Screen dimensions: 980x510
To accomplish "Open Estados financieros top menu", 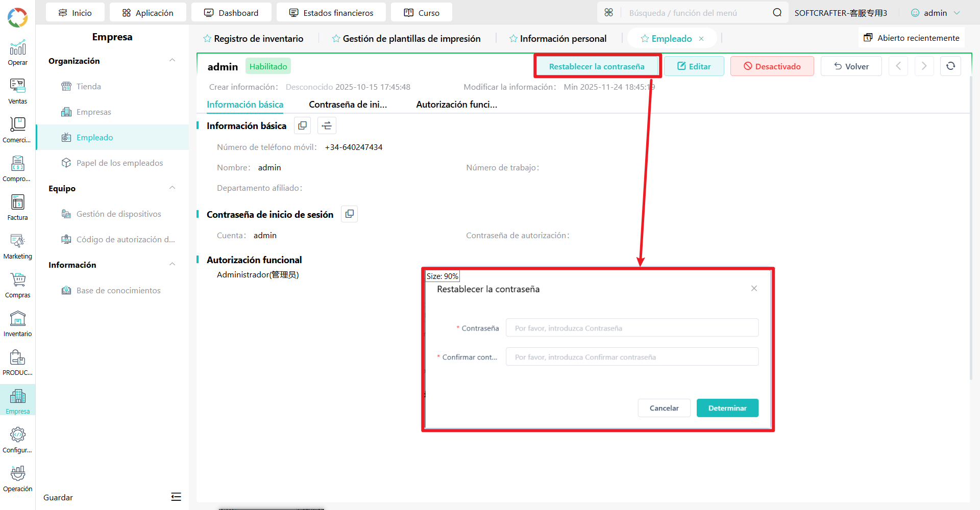I will pyautogui.click(x=331, y=13).
